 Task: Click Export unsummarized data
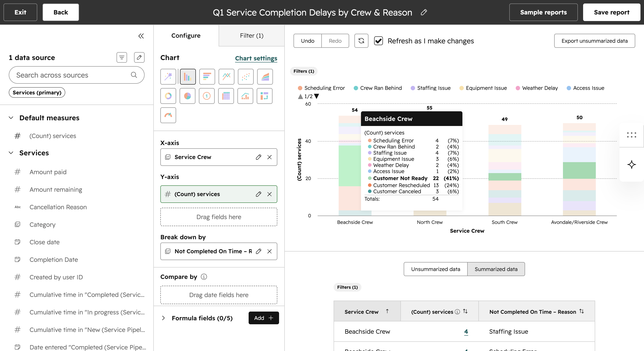tap(595, 41)
